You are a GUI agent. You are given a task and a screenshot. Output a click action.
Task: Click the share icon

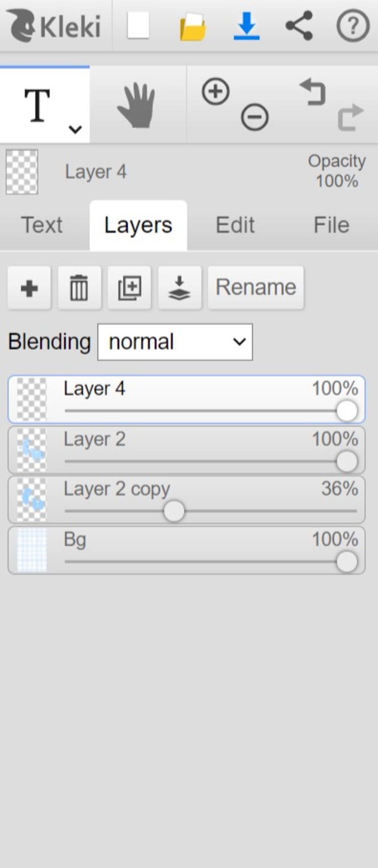coord(299,25)
